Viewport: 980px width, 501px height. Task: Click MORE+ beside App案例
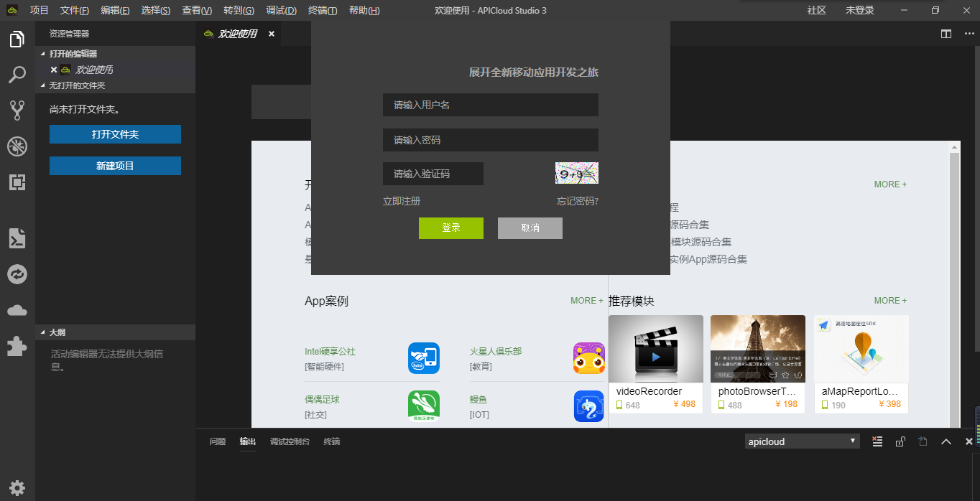587,301
